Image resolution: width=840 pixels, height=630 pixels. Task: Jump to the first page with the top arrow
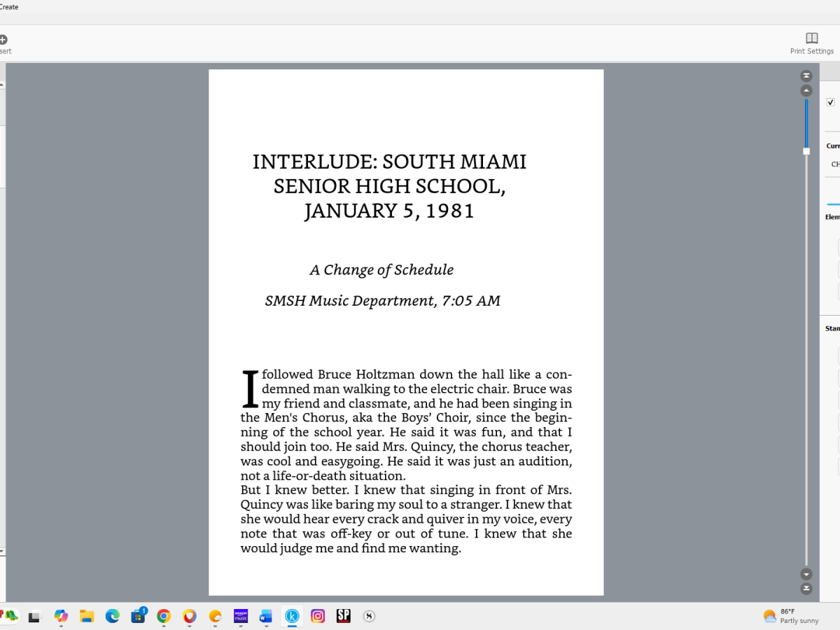click(x=806, y=76)
